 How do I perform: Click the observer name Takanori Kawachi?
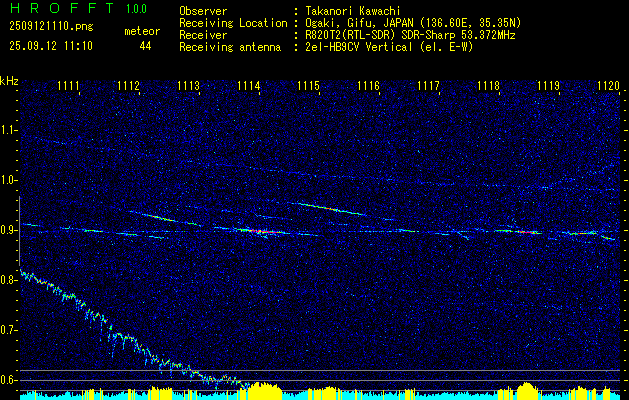(x=351, y=11)
